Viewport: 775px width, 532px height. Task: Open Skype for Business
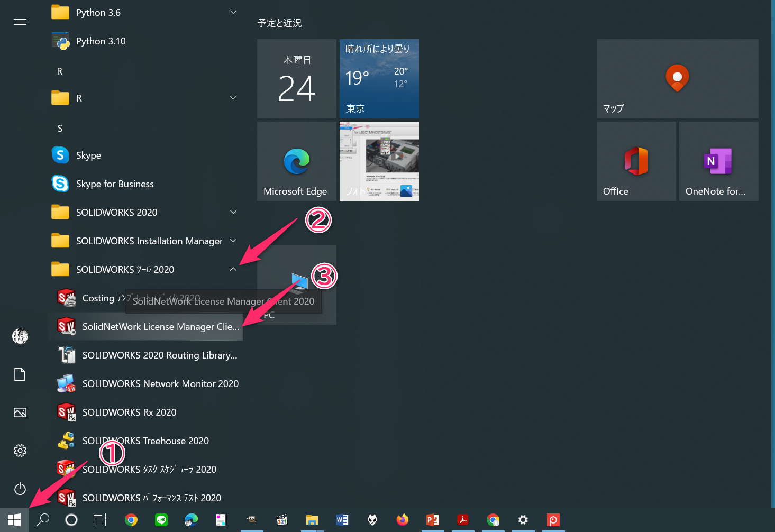[145, 184]
